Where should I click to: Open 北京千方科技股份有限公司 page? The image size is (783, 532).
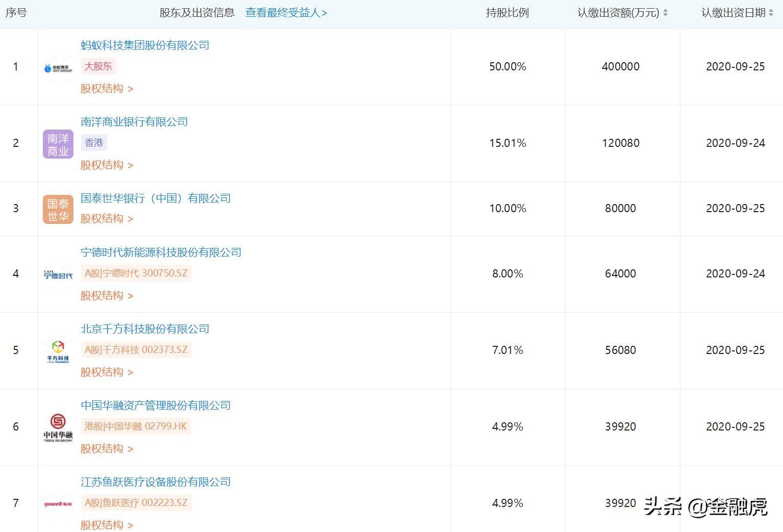[145, 329]
